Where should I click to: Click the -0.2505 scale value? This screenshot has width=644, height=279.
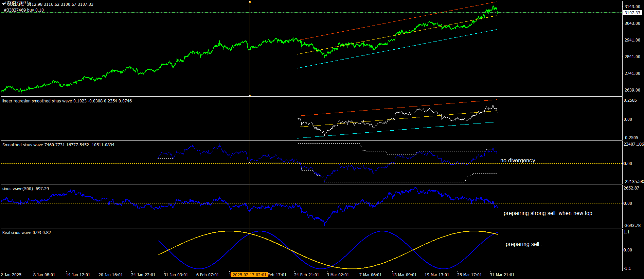(631, 138)
